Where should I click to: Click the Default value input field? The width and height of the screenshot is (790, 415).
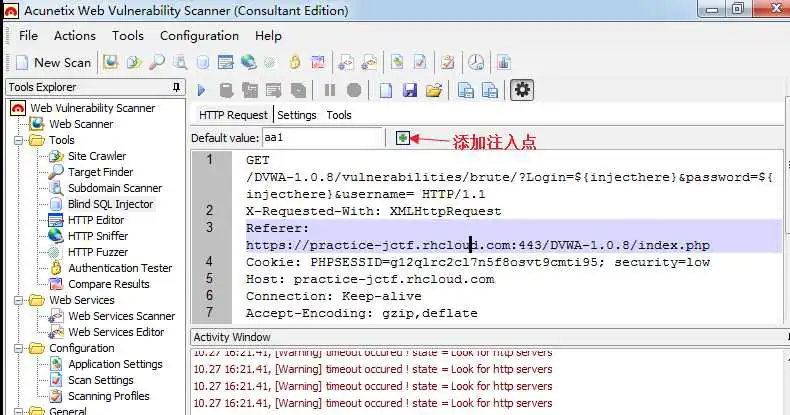[322, 137]
